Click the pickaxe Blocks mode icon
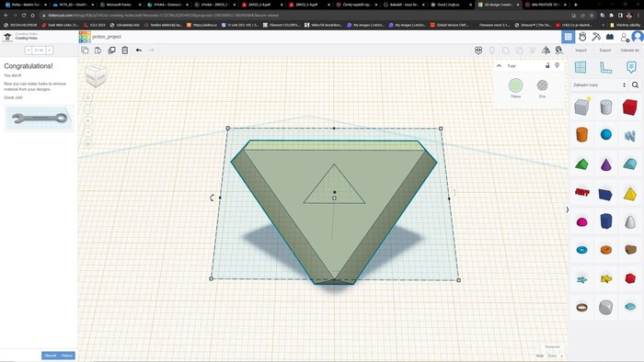 [596, 37]
